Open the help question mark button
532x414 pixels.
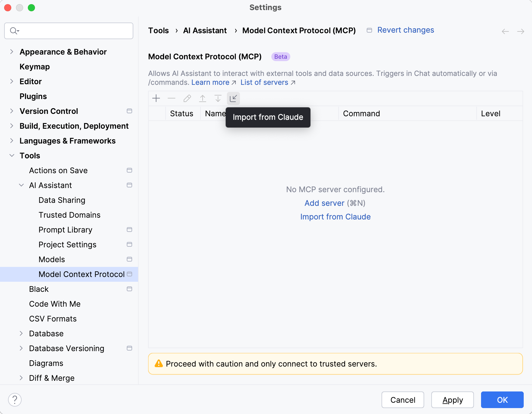pyautogui.click(x=15, y=400)
